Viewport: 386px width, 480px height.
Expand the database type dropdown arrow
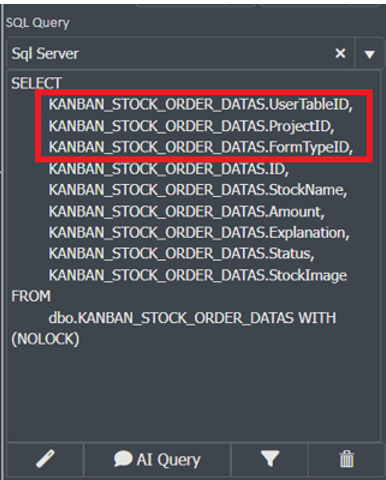click(369, 54)
